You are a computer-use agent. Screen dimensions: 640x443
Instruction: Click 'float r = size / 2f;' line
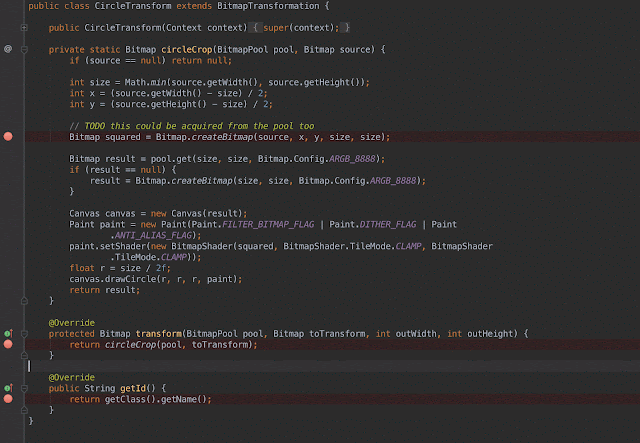pos(120,268)
